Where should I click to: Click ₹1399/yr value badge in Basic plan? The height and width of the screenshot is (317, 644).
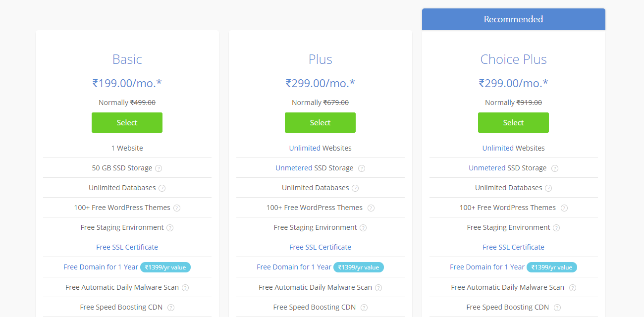pos(165,267)
